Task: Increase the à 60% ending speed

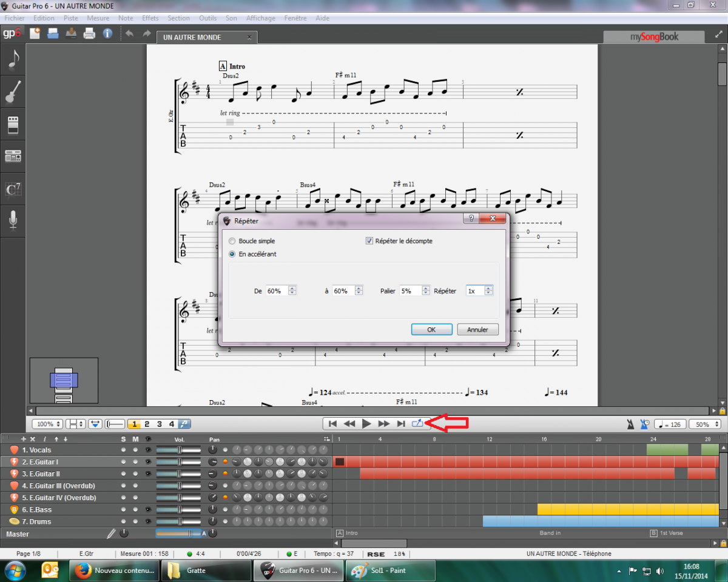Action: (x=359, y=289)
